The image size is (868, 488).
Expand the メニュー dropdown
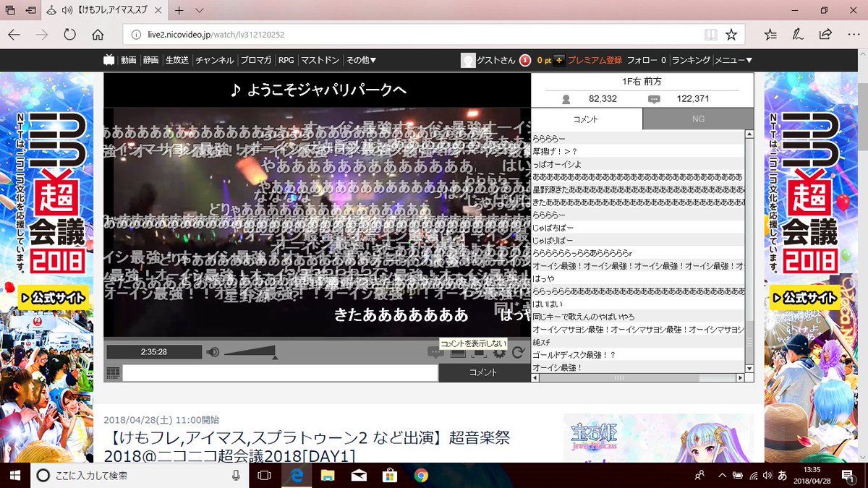(734, 61)
